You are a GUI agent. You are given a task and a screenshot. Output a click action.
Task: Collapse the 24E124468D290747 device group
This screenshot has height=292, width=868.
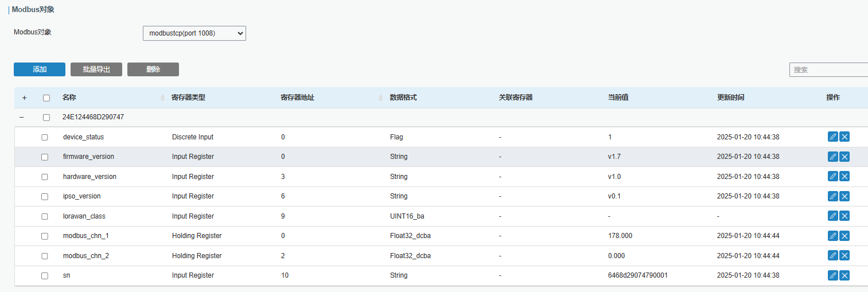point(22,117)
